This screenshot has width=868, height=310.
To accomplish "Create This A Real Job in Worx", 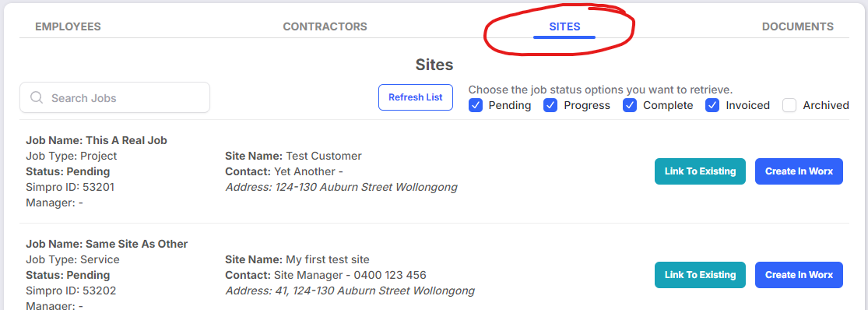I will tap(799, 171).
